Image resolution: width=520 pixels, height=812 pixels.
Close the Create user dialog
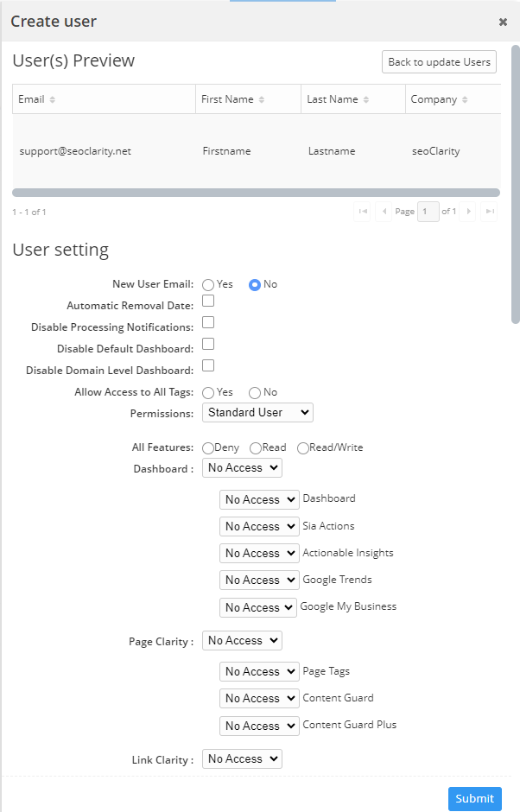(503, 22)
